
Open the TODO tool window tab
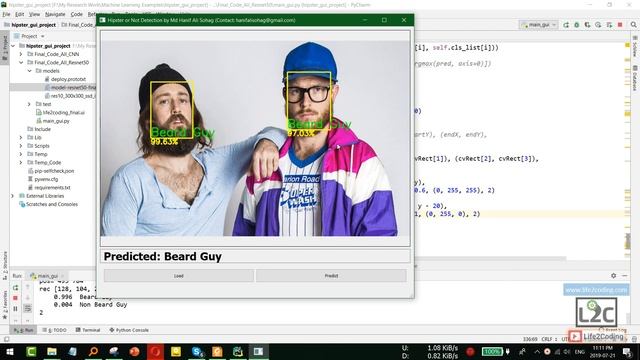coord(54,330)
